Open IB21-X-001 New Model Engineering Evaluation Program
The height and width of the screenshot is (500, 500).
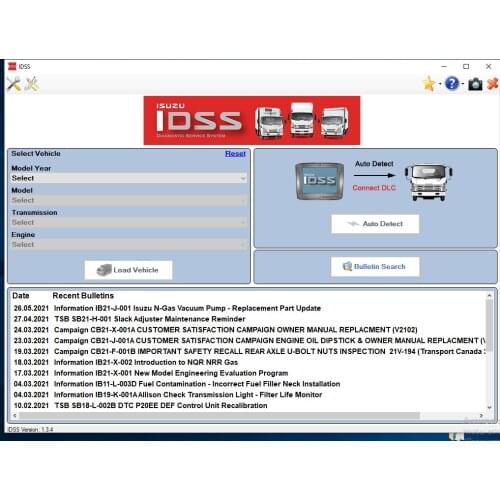(x=171, y=373)
